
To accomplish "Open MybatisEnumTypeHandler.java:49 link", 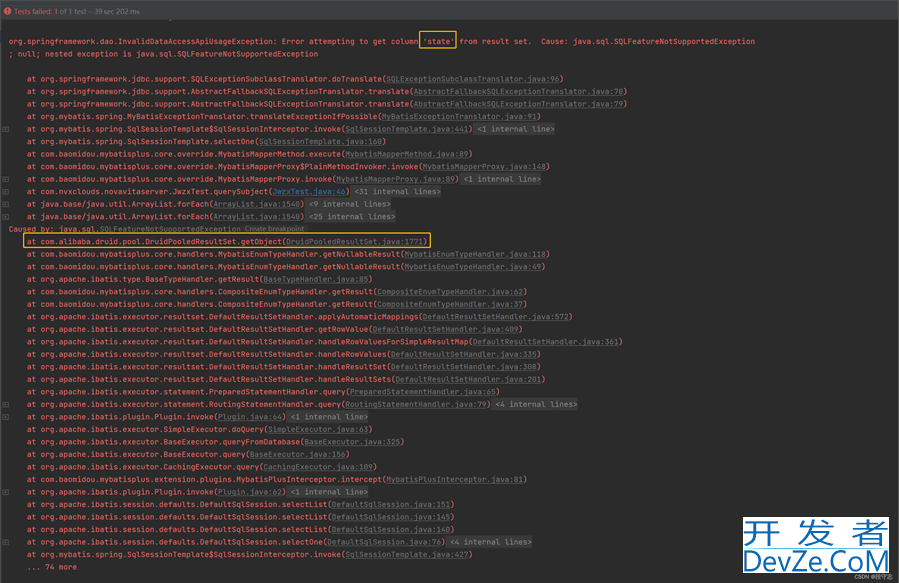I will (x=472, y=267).
